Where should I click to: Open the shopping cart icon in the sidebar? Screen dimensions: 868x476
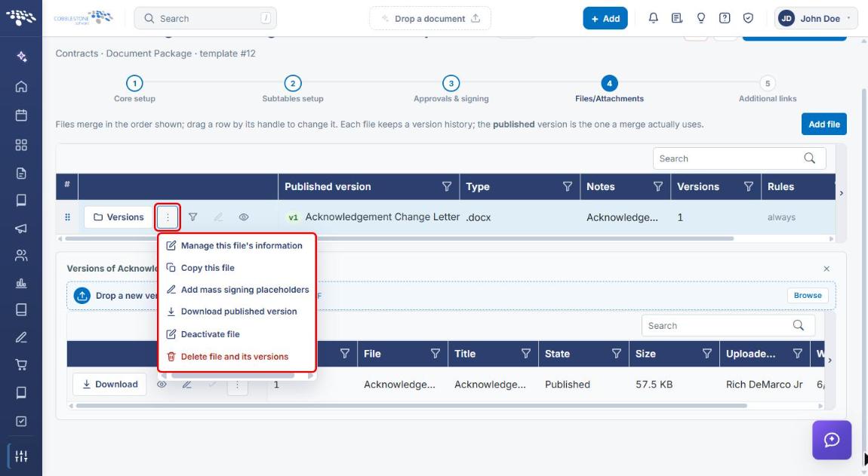point(21,364)
